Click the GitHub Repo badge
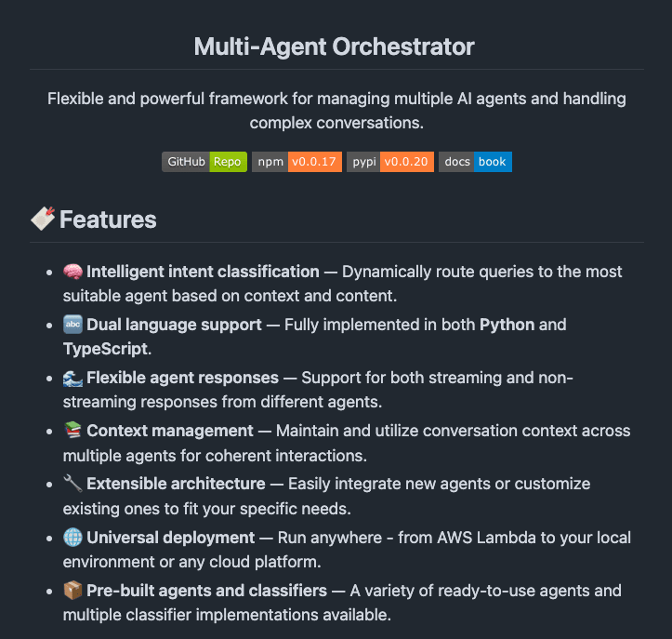Image resolution: width=672 pixels, height=639 pixels. pyautogui.click(x=204, y=162)
